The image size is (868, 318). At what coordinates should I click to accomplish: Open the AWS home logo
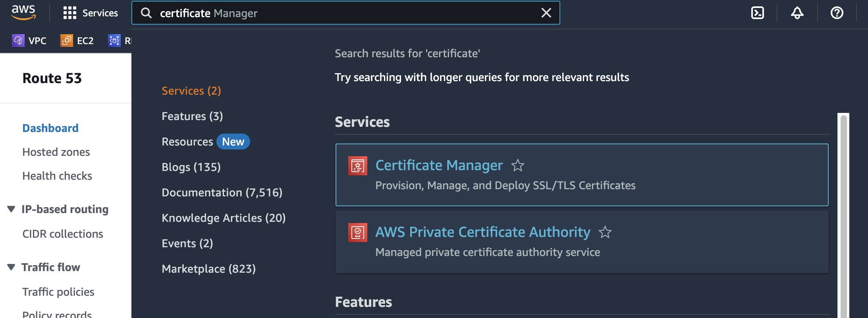(x=23, y=13)
